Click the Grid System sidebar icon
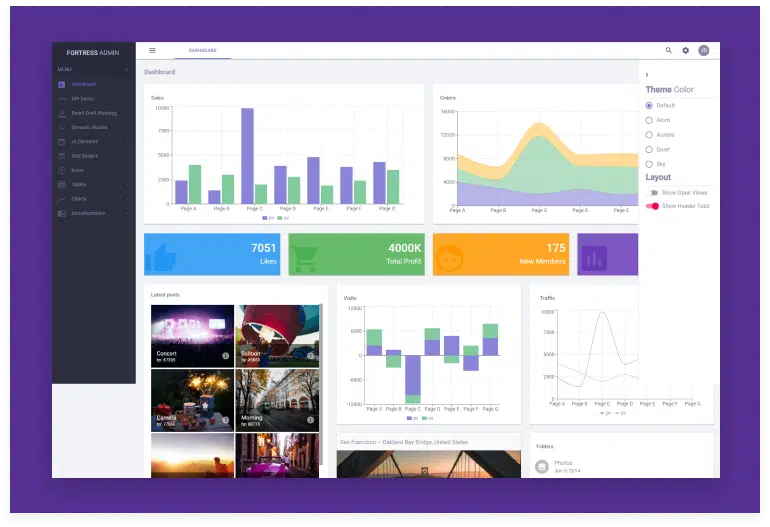Screen dimensions: 770x527 [61, 156]
